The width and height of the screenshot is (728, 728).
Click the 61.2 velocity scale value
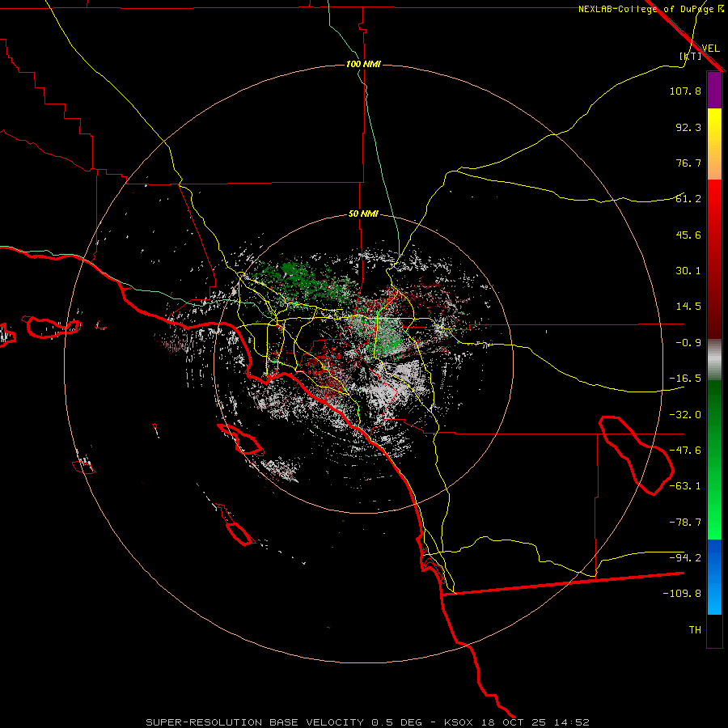(688, 199)
